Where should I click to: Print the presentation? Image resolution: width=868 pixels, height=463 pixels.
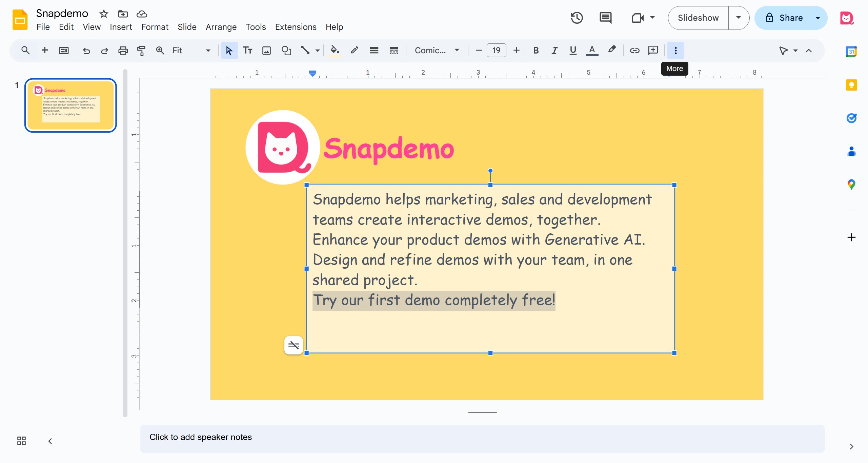coord(123,51)
